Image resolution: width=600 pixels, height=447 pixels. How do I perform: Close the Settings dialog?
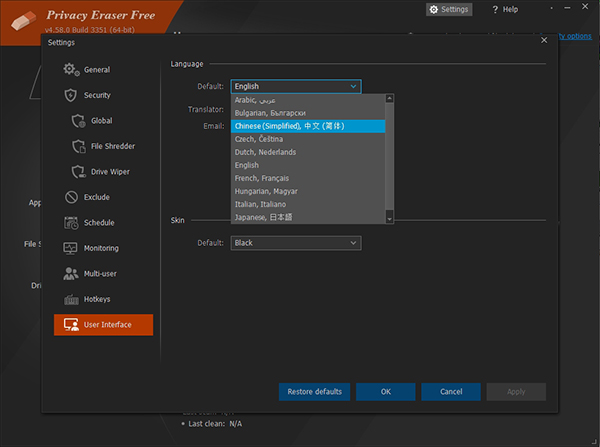(544, 40)
